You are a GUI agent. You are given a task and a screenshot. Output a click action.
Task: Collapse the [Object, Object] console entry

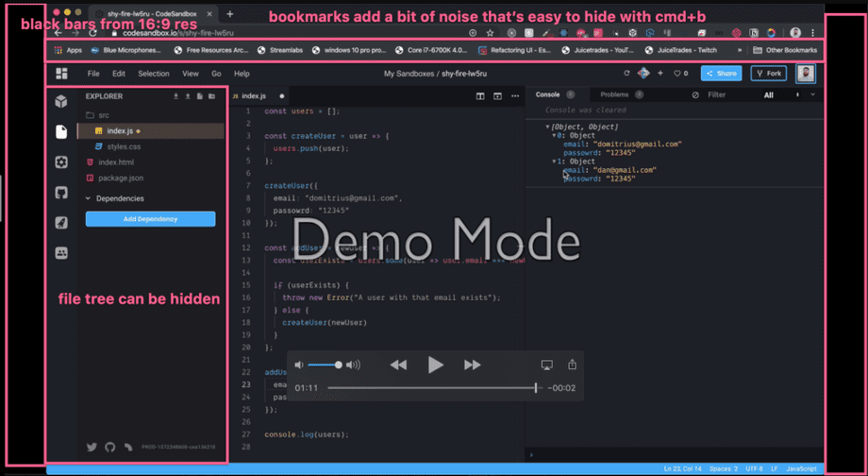point(547,127)
